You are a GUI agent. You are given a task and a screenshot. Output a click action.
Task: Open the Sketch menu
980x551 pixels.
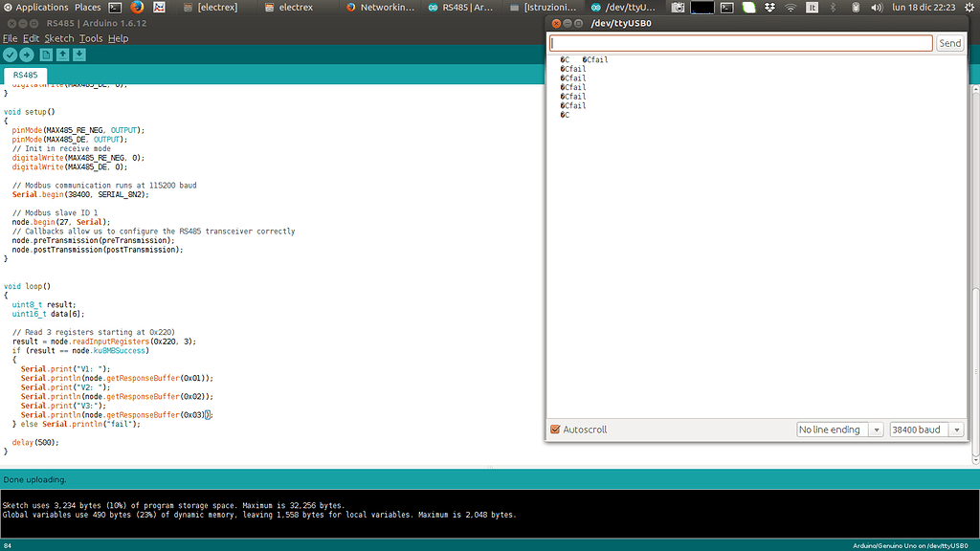coord(58,38)
